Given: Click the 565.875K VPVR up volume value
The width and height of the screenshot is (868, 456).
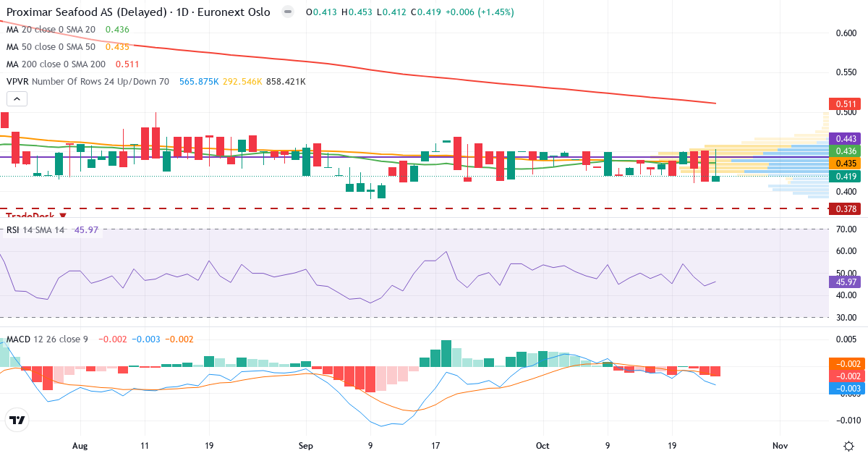Looking at the screenshot, I should pyautogui.click(x=199, y=82).
